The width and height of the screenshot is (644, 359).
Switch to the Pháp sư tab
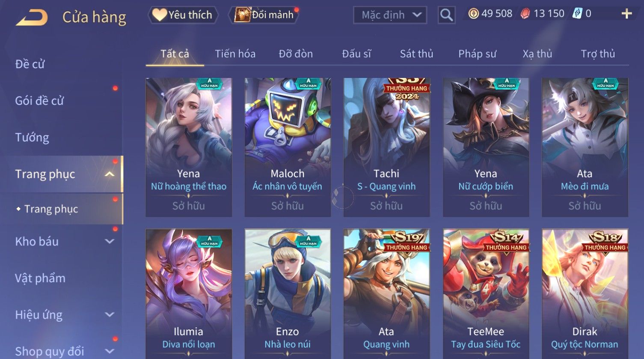coord(477,54)
